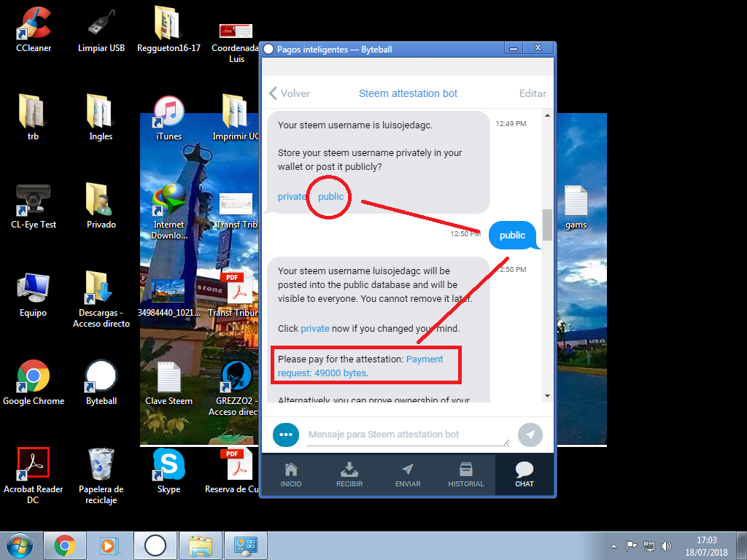Open the Clave Steem text file
Image resolution: width=747 pixels, height=560 pixels.
[169, 383]
